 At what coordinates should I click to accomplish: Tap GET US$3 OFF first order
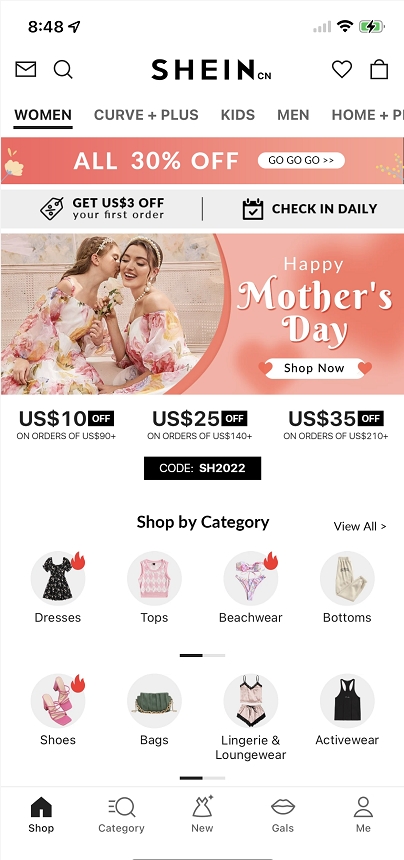(102, 208)
